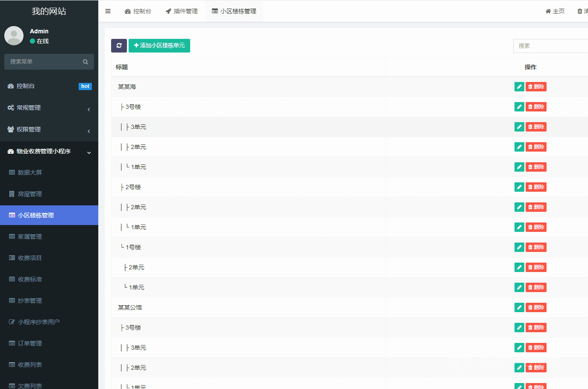Open 房屋管理 in the sidebar
588x389 pixels.
pos(30,194)
